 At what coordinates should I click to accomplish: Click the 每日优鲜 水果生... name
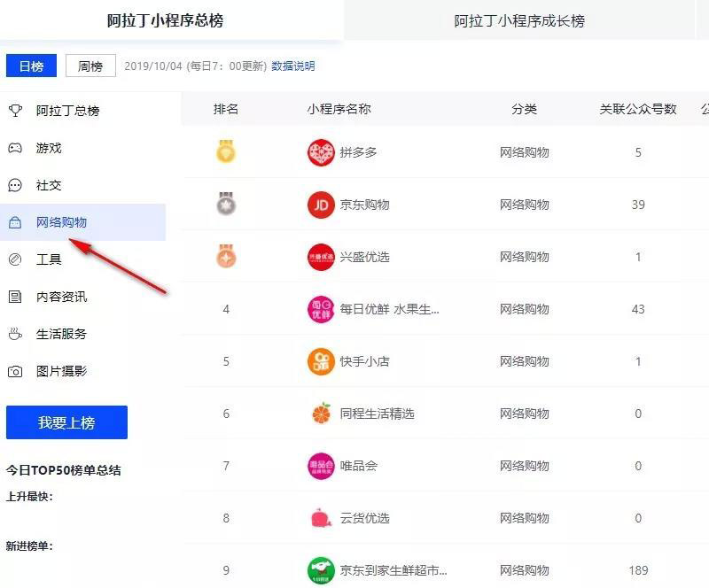point(390,310)
